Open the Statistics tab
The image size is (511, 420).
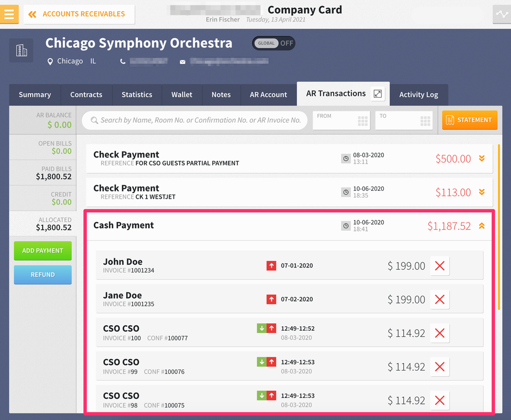click(x=137, y=95)
